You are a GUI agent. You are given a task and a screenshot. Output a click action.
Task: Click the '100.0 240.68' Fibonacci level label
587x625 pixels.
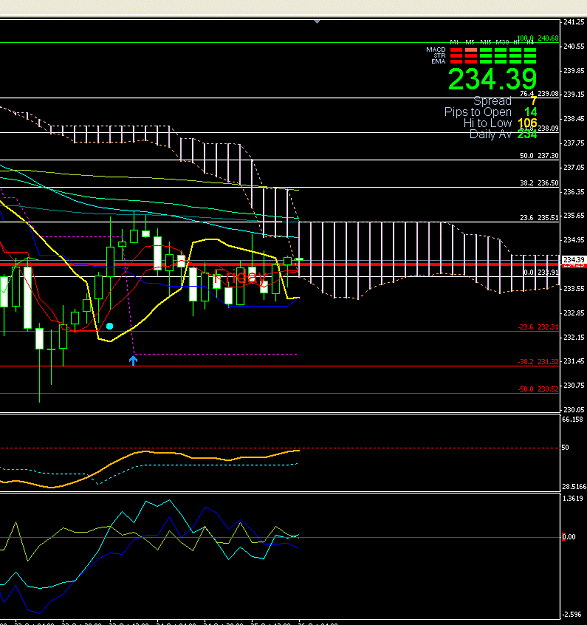pyautogui.click(x=538, y=38)
